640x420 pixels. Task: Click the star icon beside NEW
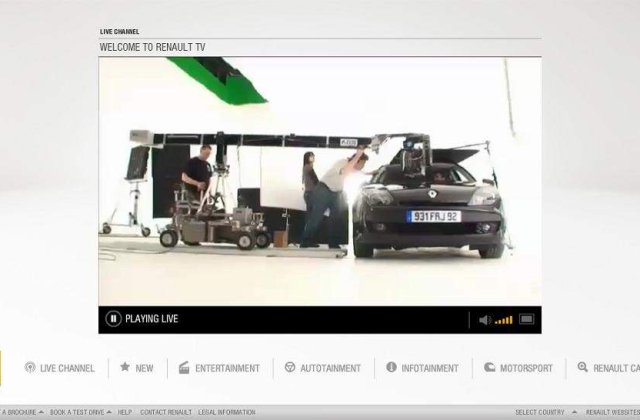[125, 367]
